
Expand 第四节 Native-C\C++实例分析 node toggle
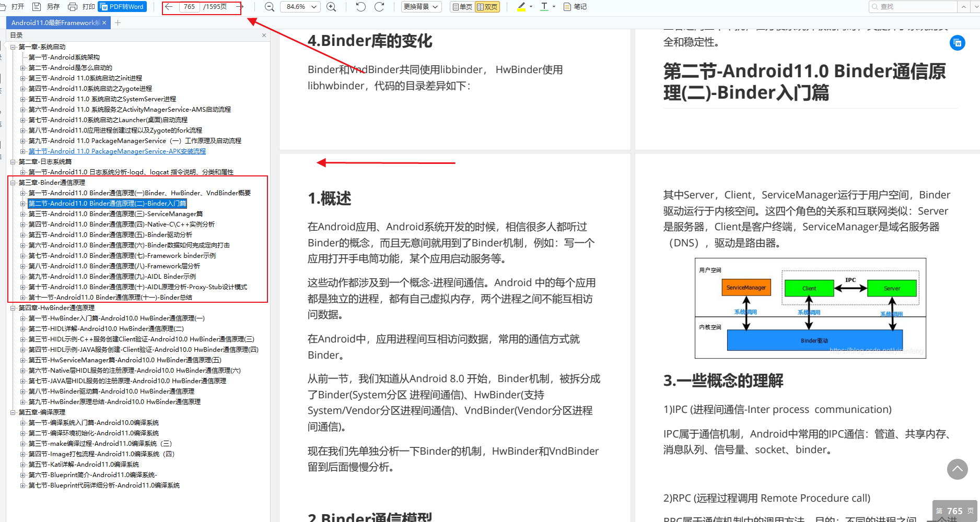(23, 224)
